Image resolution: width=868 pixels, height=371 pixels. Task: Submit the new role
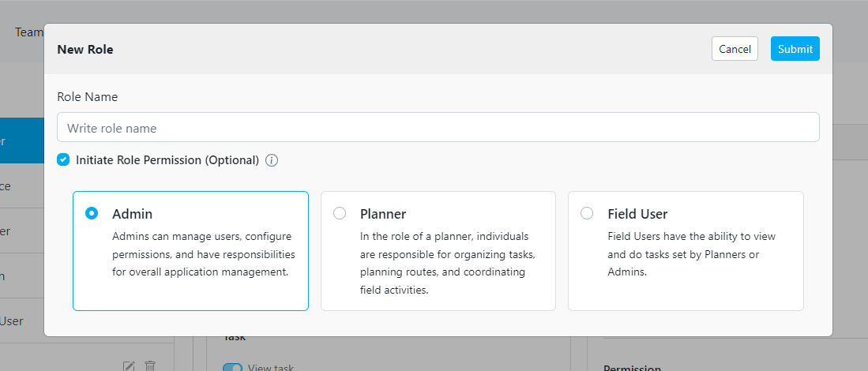795,49
